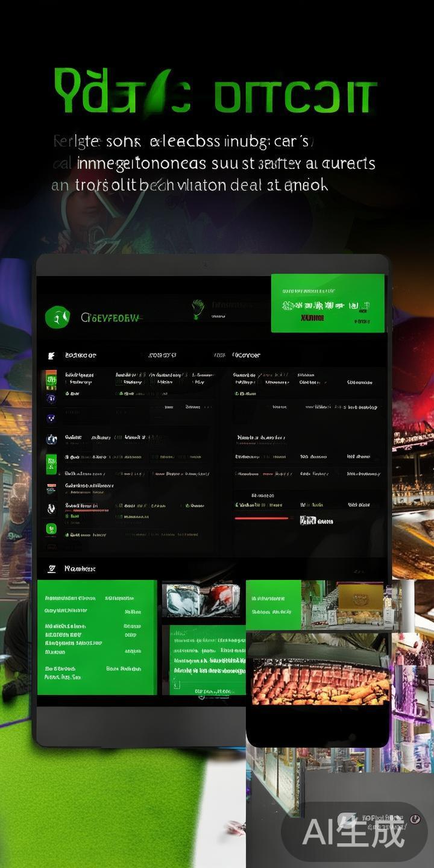Click the green circular logo in dashboard header
This screenshot has width=434, height=868.
pyautogui.click(x=57, y=316)
